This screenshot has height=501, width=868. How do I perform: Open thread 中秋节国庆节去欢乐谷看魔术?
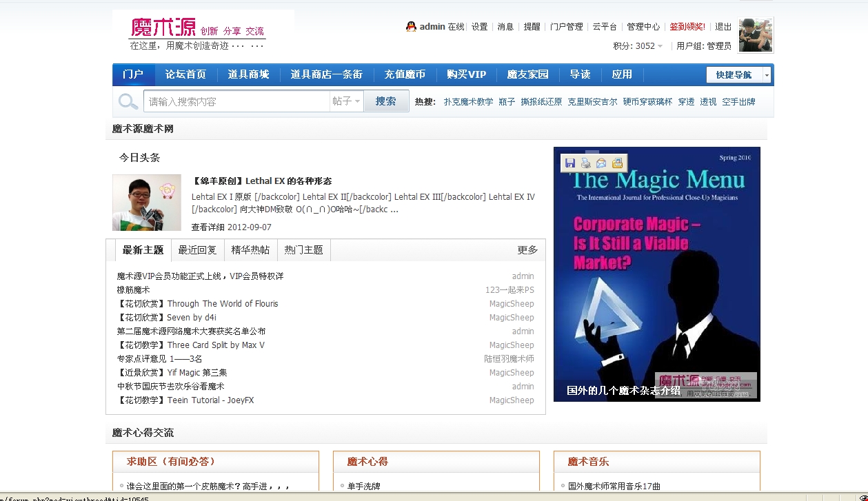[170, 387]
